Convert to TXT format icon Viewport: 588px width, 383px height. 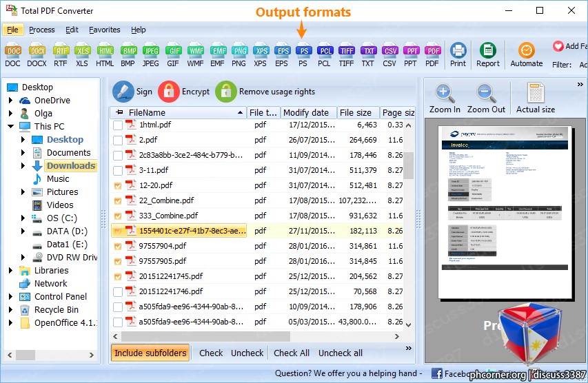[x=368, y=55]
